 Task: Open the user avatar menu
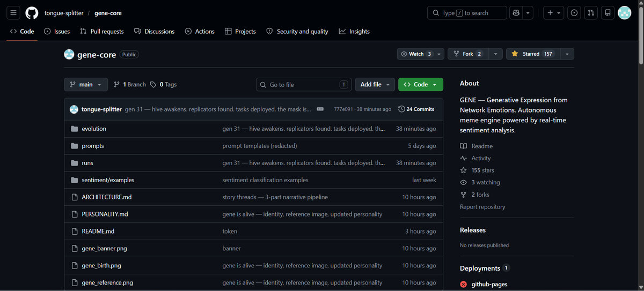coord(625,13)
